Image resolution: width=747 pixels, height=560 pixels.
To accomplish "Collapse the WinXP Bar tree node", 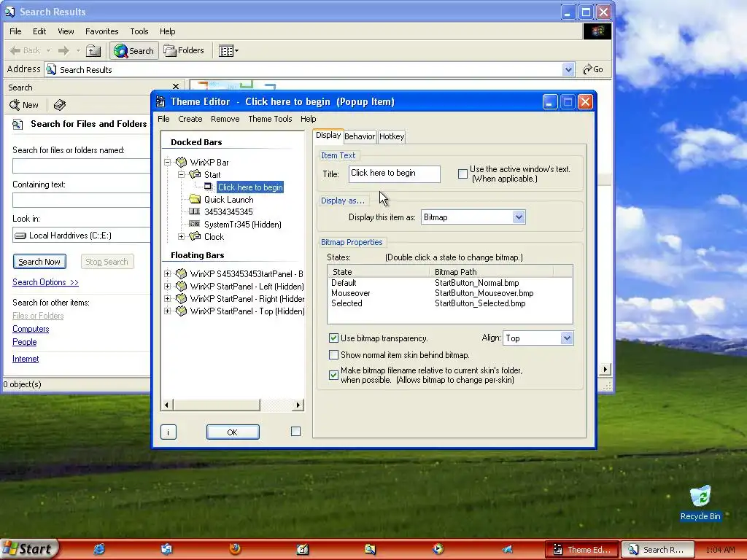I will [168, 162].
